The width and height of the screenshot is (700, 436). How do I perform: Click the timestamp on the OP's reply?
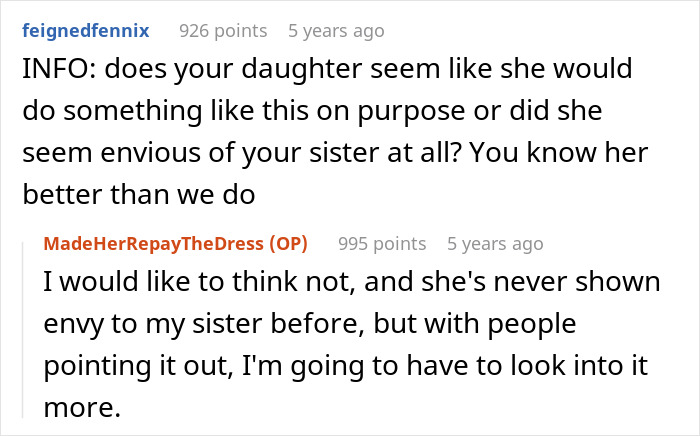tap(495, 244)
